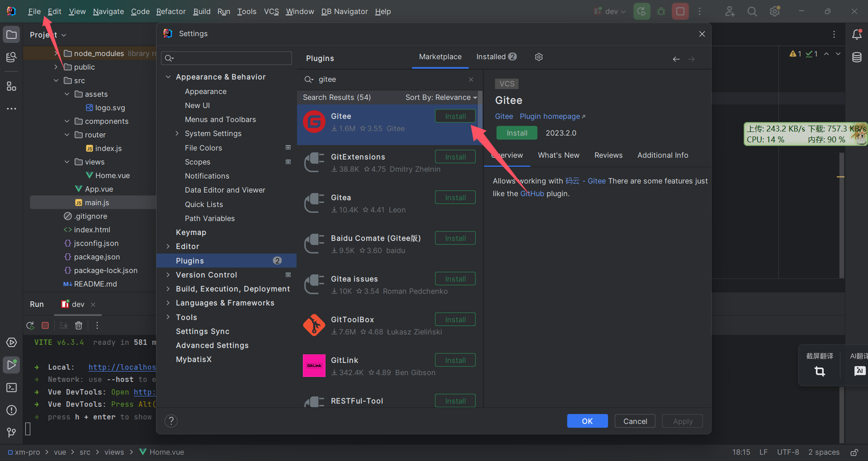Click Cancel in Settings dialog

coord(635,421)
